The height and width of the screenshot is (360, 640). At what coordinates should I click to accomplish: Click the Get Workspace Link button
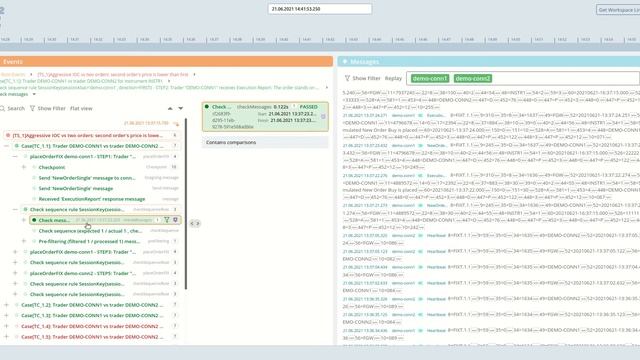[618, 9]
